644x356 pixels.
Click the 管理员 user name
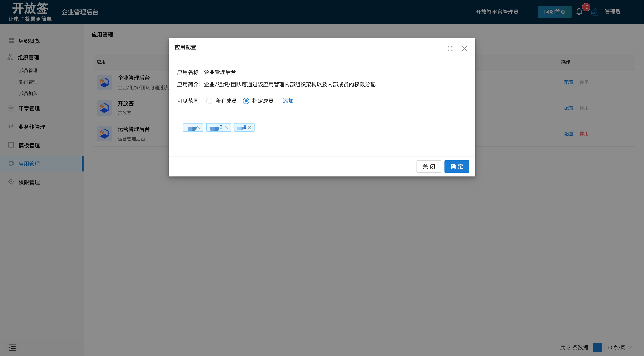[612, 12]
